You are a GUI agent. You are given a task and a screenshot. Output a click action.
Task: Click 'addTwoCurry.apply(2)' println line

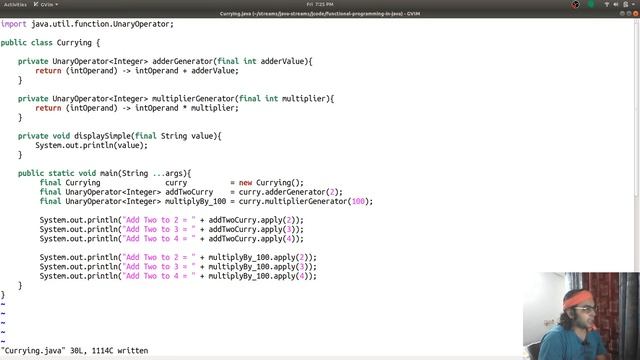point(171,220)
